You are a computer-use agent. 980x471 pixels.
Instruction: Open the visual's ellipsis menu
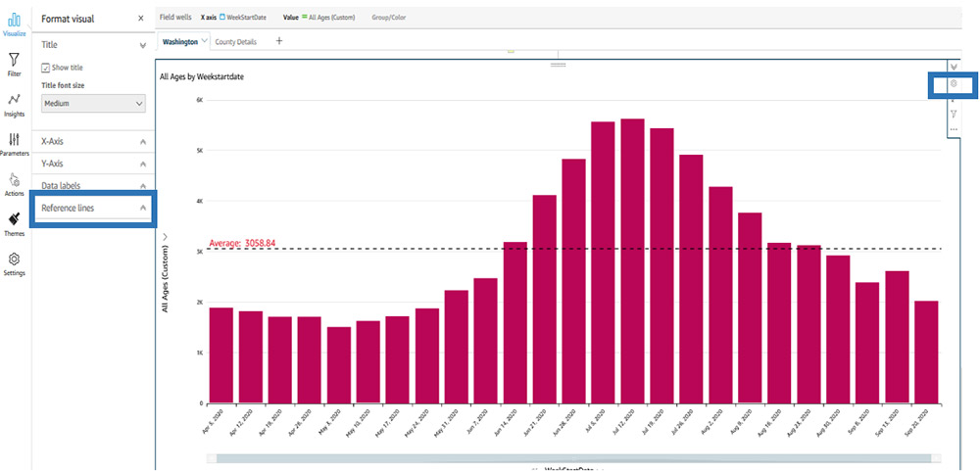click(954, 129)
